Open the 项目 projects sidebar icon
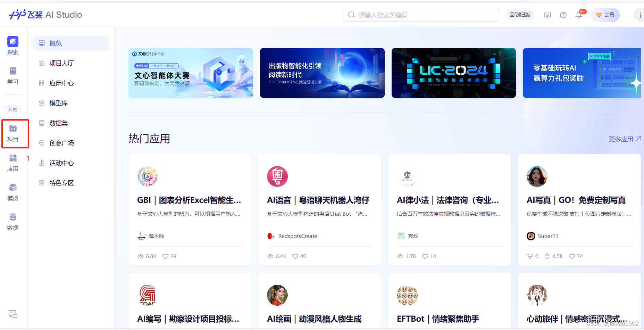The height and width of the screenshot is (330, 644). pos(13,133)
